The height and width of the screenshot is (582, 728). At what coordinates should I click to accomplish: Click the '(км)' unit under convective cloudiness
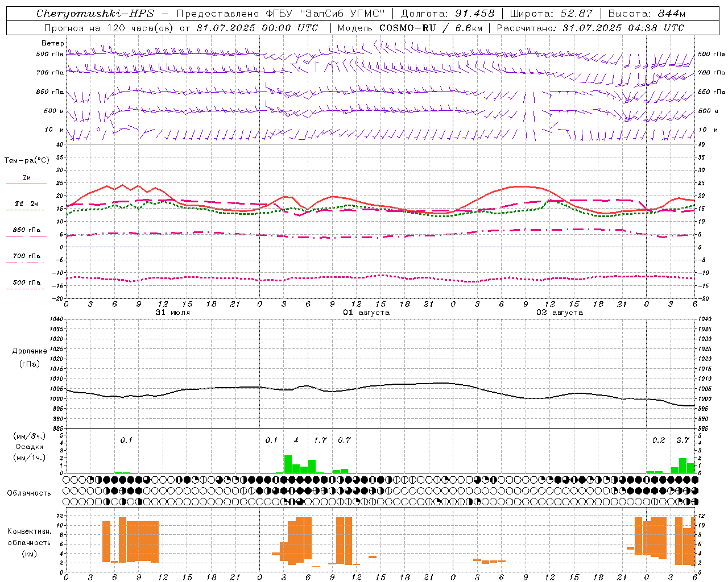click(x=30, y=554)
